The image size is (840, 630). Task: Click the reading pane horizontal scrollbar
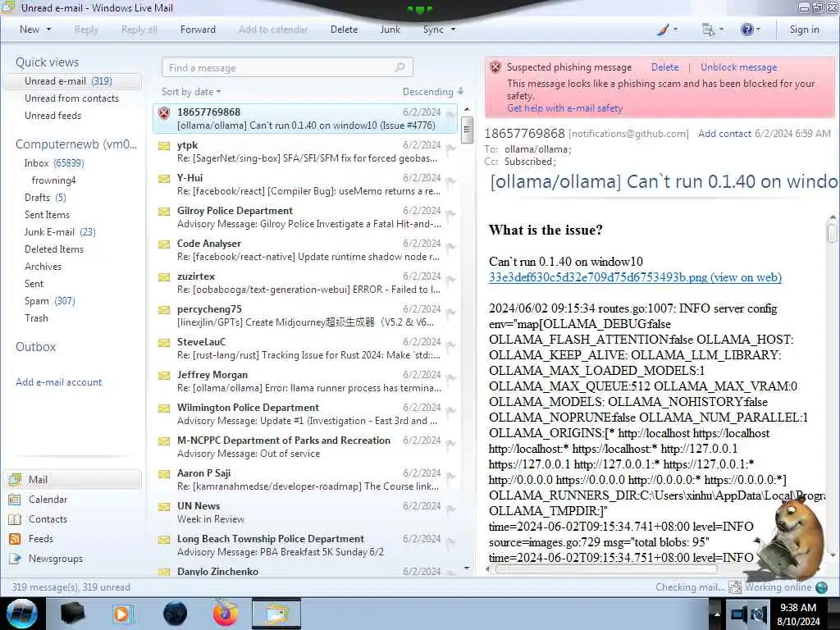tap(605, 569)
